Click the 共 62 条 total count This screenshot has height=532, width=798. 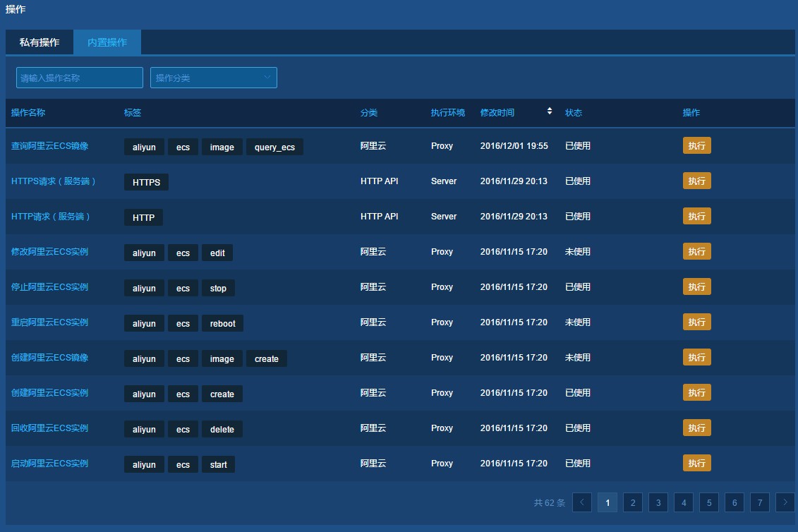tap(550, 503)
